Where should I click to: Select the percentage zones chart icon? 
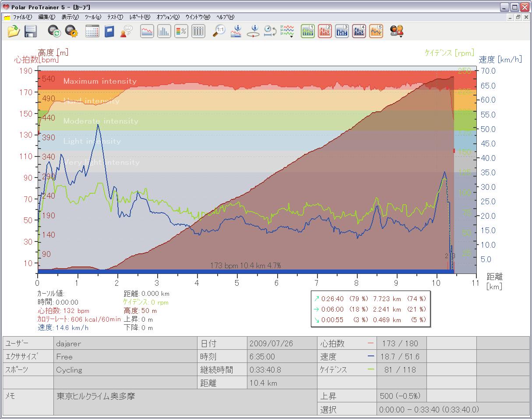[x=181, y=31]
